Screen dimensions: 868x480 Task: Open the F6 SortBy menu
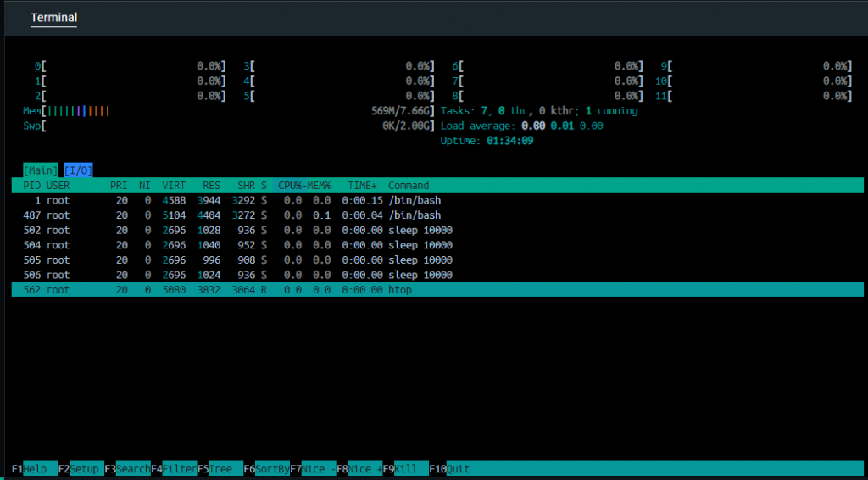coord(267,469)
